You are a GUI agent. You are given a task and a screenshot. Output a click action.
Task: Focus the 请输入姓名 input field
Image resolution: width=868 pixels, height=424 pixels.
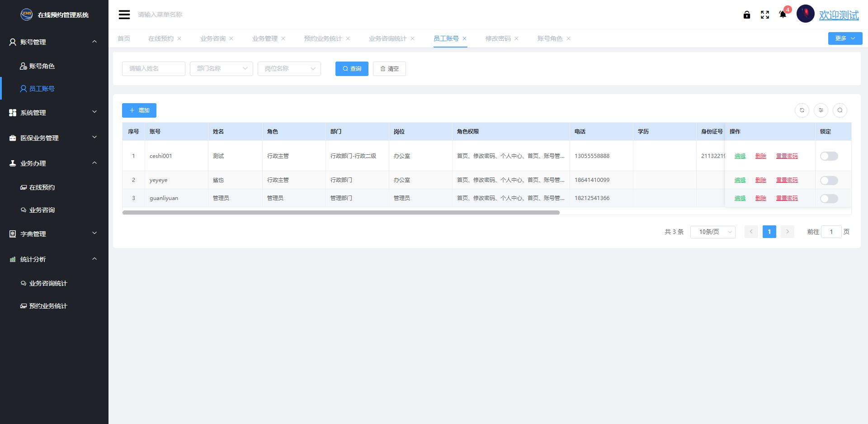click(x=154, y=69)
